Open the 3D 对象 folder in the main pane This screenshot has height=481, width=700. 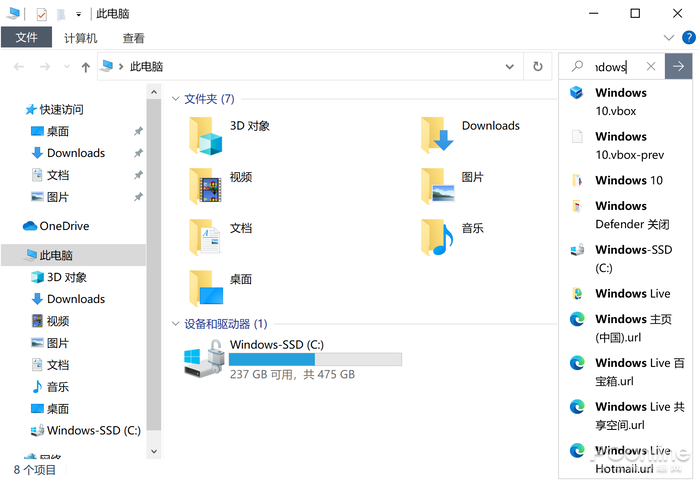coord(230,135)
